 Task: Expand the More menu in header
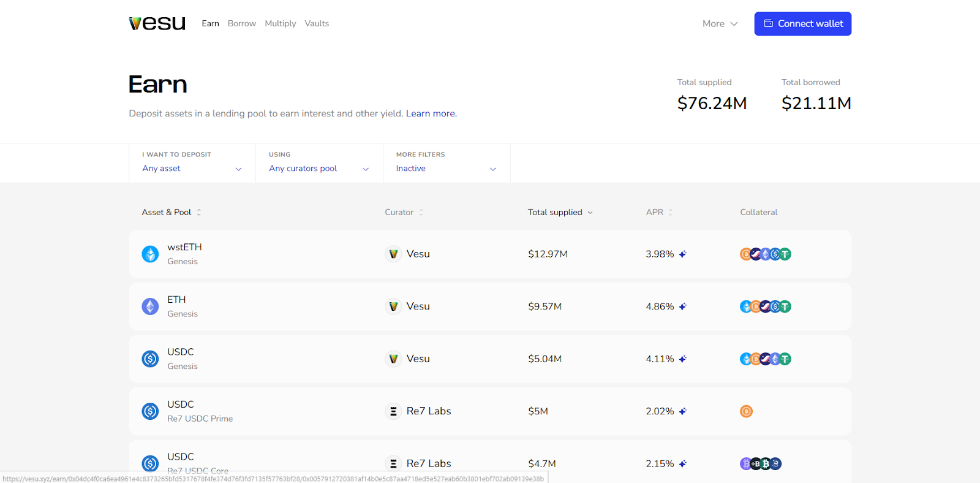click(x=720, y=23)
